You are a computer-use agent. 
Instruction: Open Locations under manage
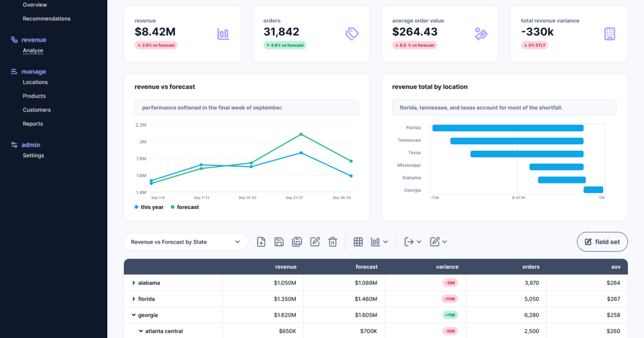coord(35,82)
